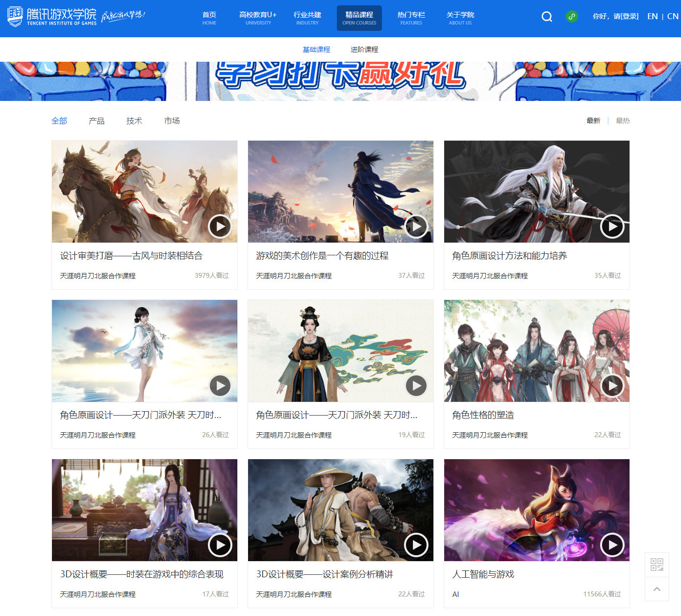This screenshot has width=681, height=616.
Task: Open course title 游戏的美术创作是一个有趣的过程
Action: coord(322,256)
